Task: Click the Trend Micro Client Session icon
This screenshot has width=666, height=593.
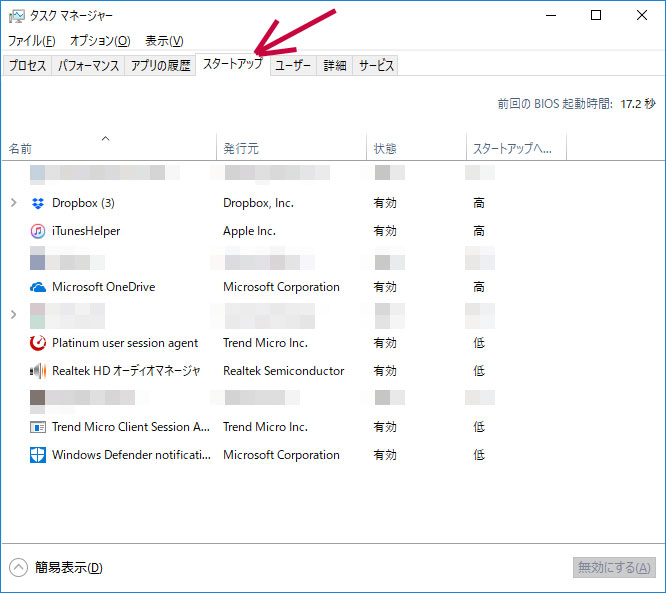Action: (x=38, y=427)
